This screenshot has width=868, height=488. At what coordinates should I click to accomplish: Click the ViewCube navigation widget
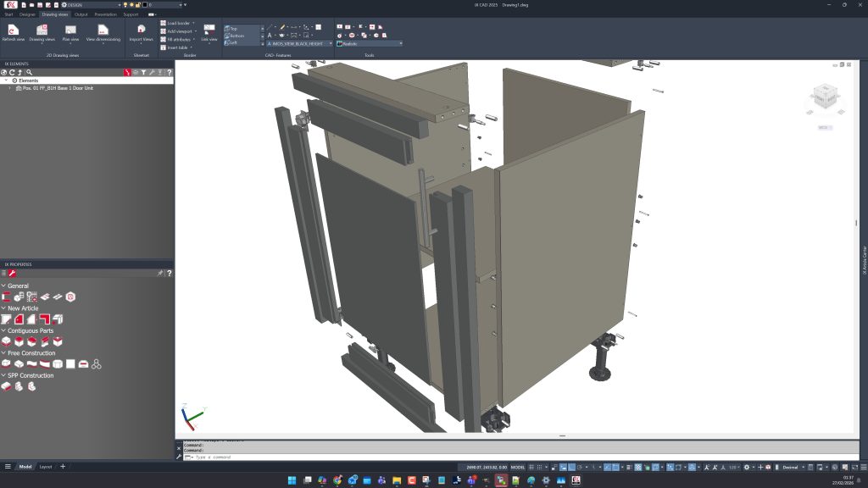point(822,100)
